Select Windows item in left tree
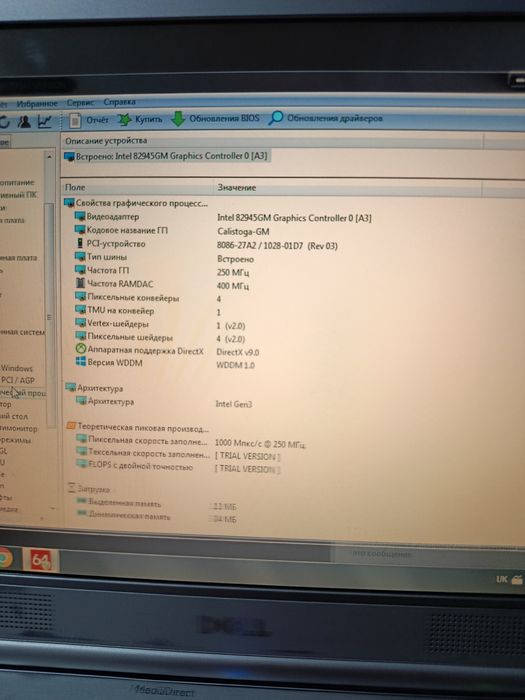This screenshot has width=525, height=700. coord(17,368)
